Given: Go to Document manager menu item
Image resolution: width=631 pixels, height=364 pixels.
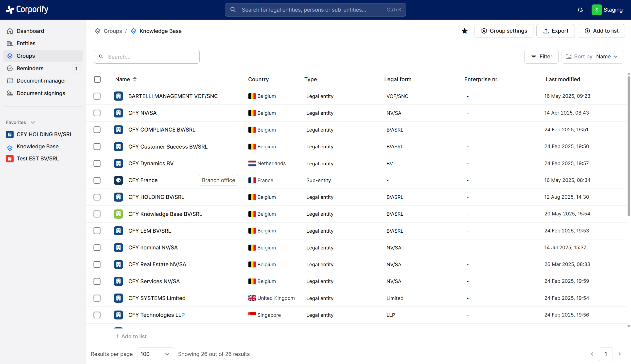Looking at the screenshot, I should (41, 81).
